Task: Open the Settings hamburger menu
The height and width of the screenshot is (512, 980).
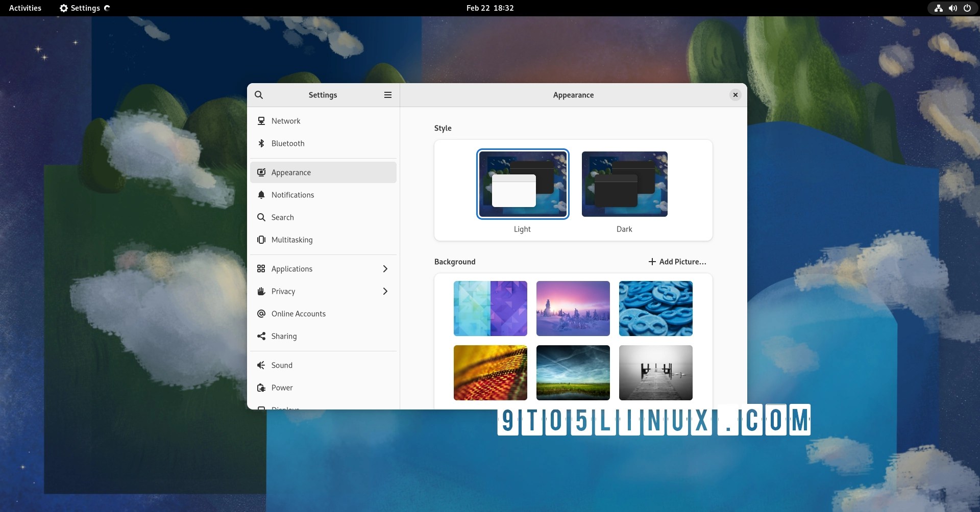Action: [388, 95]
